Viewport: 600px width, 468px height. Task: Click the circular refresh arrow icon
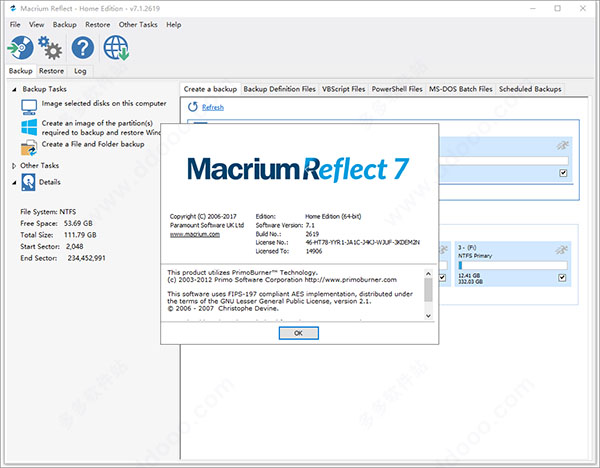click(x=192, y=107)
